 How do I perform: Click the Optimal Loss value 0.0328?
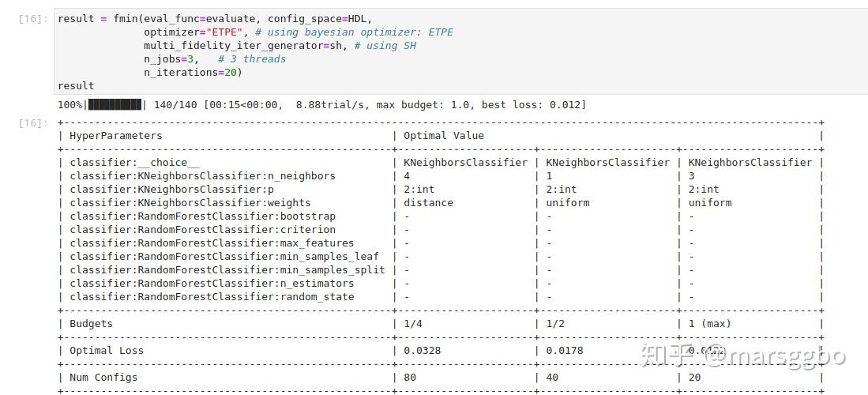coord(422,351)
